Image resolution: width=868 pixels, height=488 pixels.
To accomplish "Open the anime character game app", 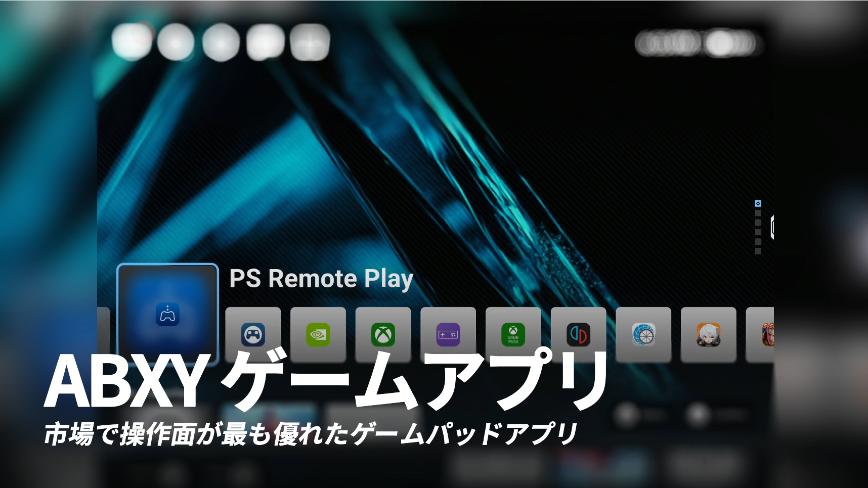I will 708,334.
